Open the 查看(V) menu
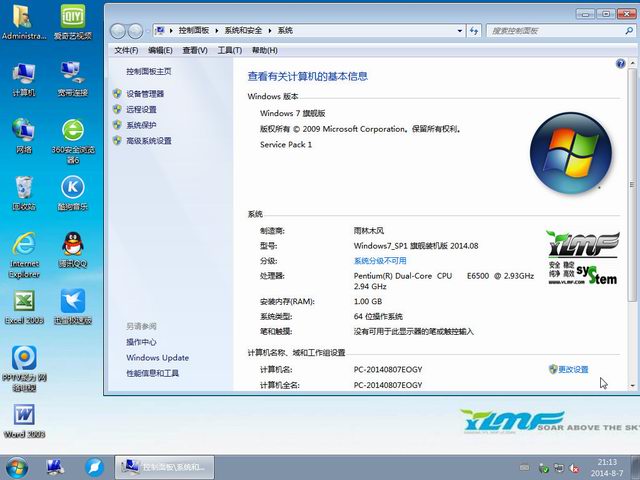 tap(195, 50)
